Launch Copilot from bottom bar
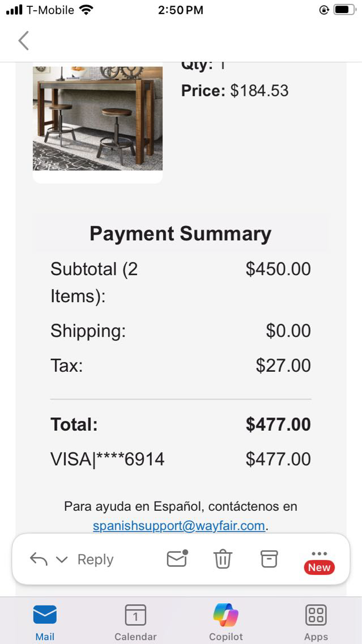The image size is (362, 644). point(226,621)
